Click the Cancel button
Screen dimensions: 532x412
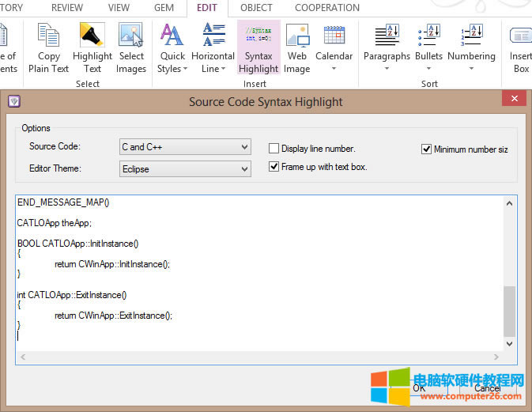[488, 388]
